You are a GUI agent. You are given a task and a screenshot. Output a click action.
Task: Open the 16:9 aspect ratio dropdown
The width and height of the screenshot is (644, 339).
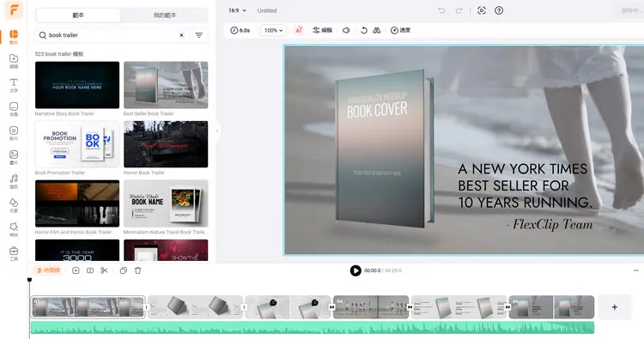237,10
